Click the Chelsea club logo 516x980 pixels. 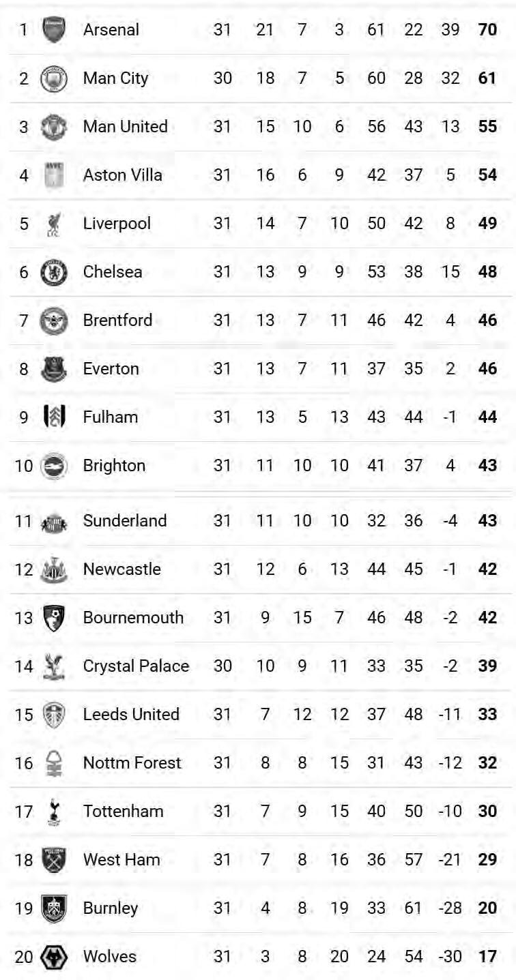53,272
